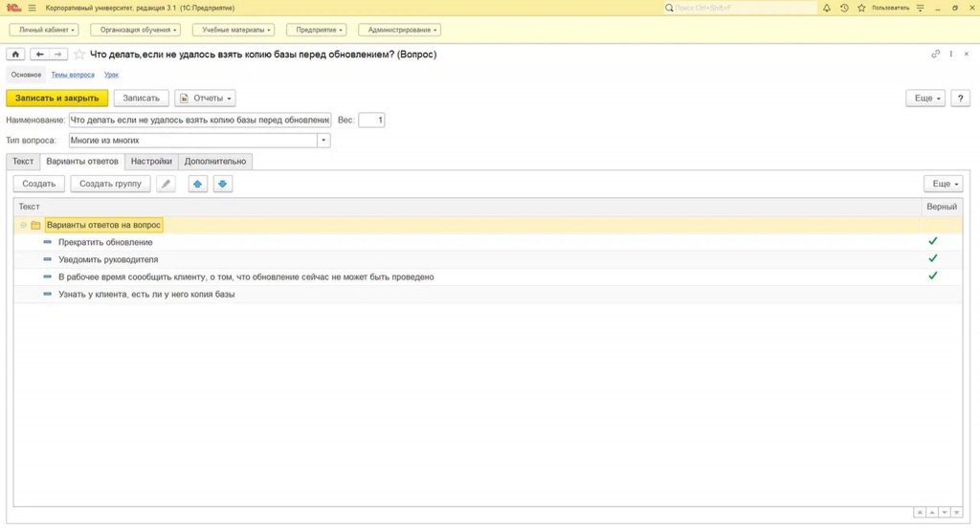This screenshot has width=980, height=530.
Task: Click item icon of 'Уведомить руководителя'
Action: tap(48, 259)
